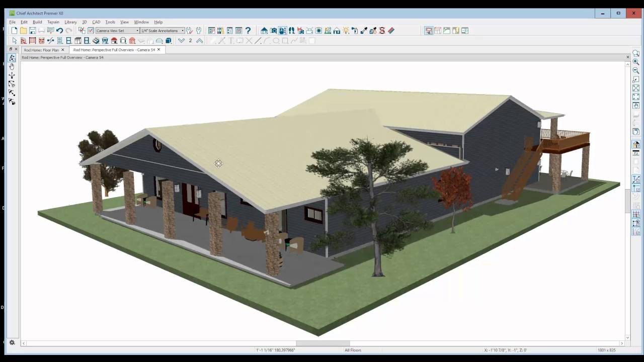Click the current floor number 2
Screen dimensions: 644x362
pyautogui.click(x=190, y=41)
